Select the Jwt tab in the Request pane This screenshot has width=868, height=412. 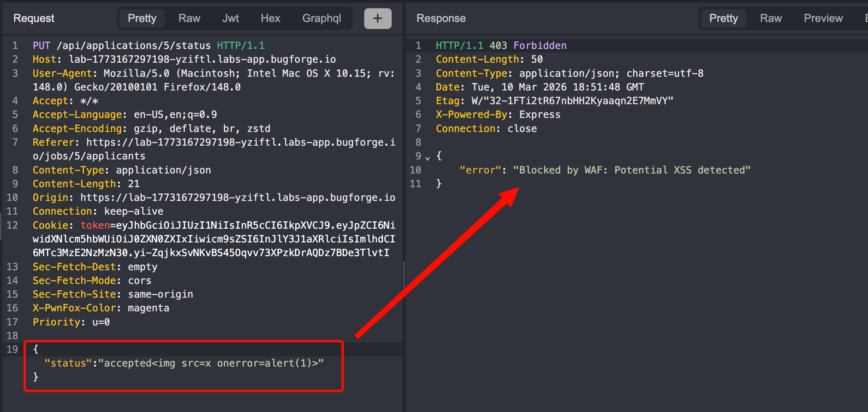coord(230,18)
